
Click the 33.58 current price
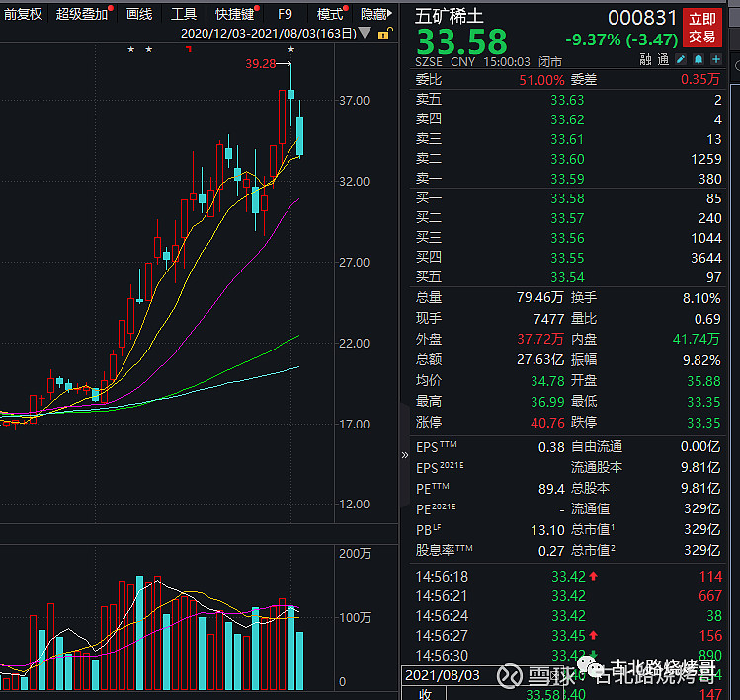click(462, 41)
